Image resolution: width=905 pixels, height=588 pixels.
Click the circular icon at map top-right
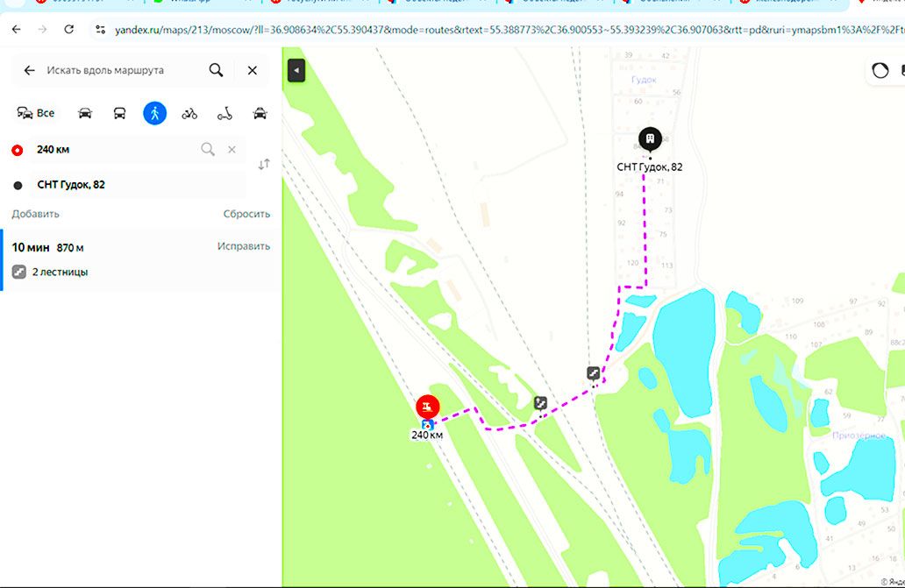click(880, 70)
